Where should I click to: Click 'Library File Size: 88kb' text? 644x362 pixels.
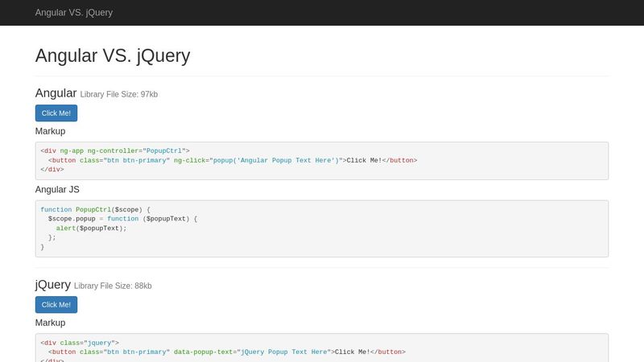pyautogui.click(x=113, y=286)
